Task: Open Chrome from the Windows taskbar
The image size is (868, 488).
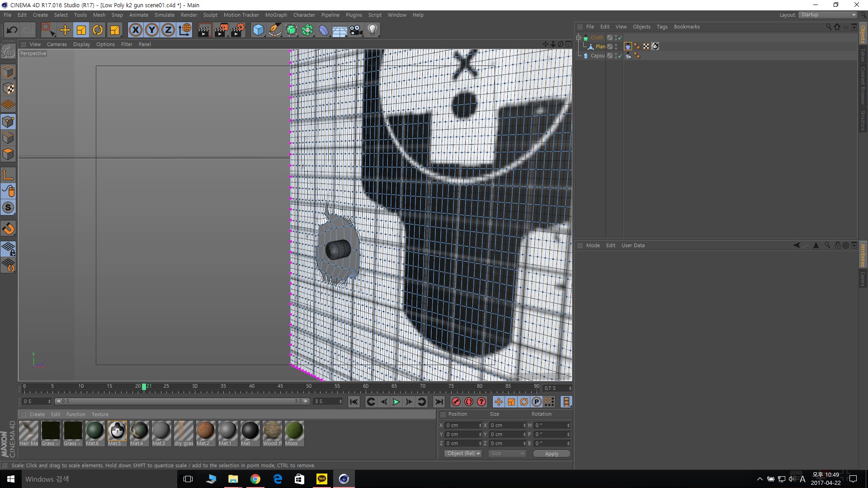Action: [x=255, y=479]
